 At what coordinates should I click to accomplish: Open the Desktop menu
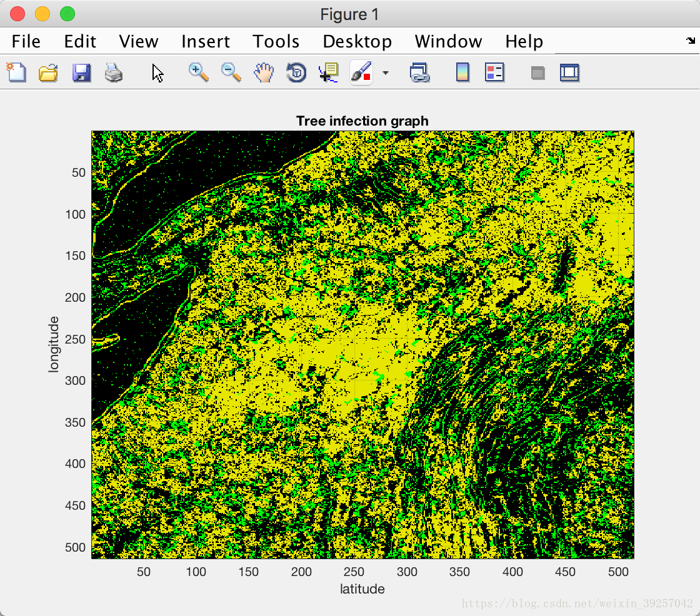(357, 41)
